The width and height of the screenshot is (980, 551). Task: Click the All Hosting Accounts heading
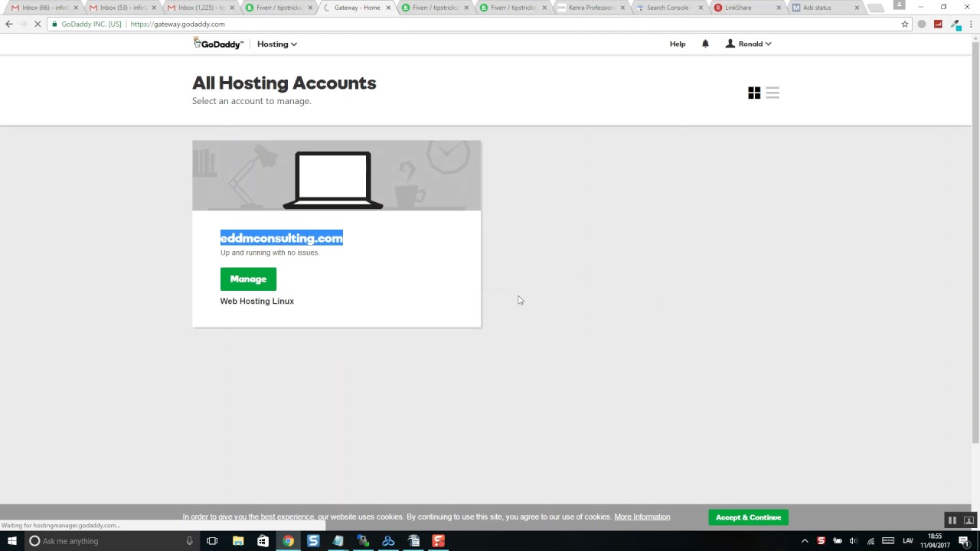(284, 83)
